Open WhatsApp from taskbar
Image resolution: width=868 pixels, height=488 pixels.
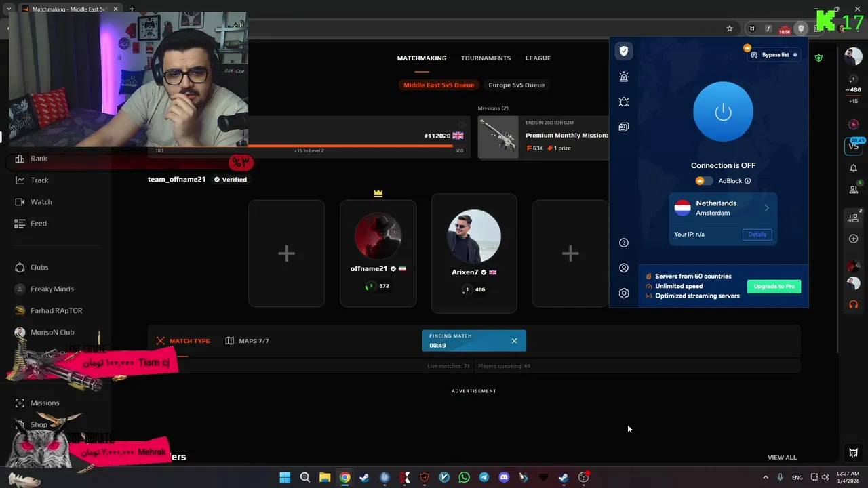(464, 477)
